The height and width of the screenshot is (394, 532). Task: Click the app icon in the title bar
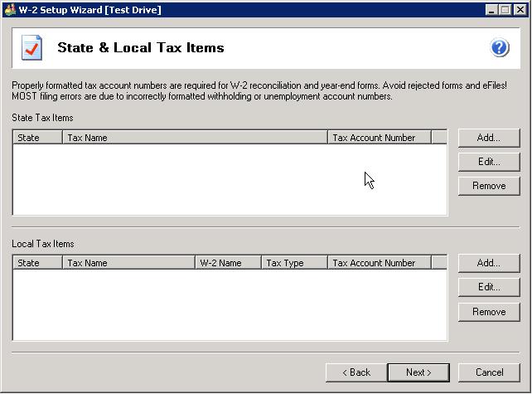click(x=9, y=10)
